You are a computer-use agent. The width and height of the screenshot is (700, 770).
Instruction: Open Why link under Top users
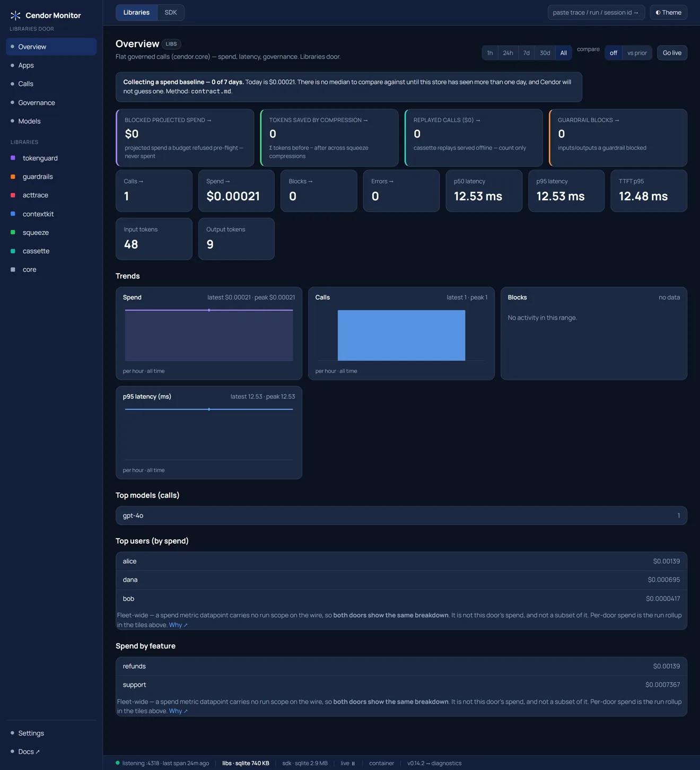[178, 625]
